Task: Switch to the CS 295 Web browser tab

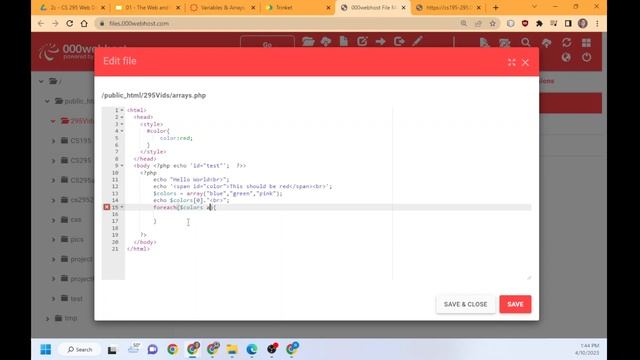Action: (73, 7)
